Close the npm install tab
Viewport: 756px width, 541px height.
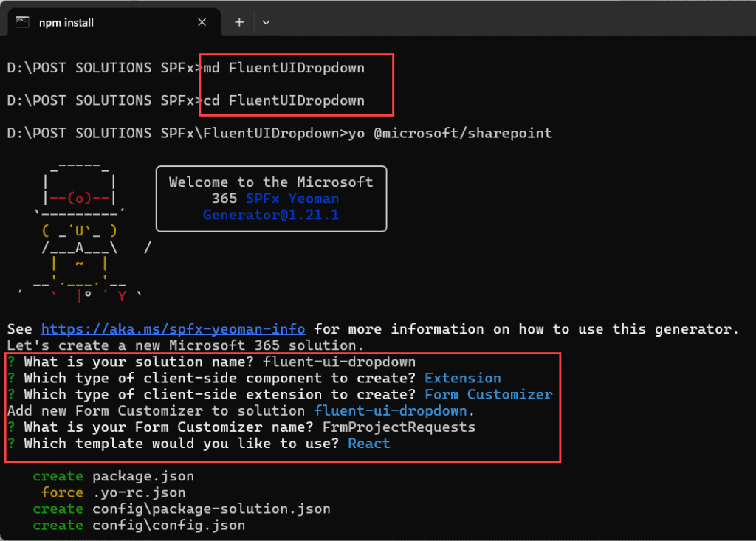point(202,22)
